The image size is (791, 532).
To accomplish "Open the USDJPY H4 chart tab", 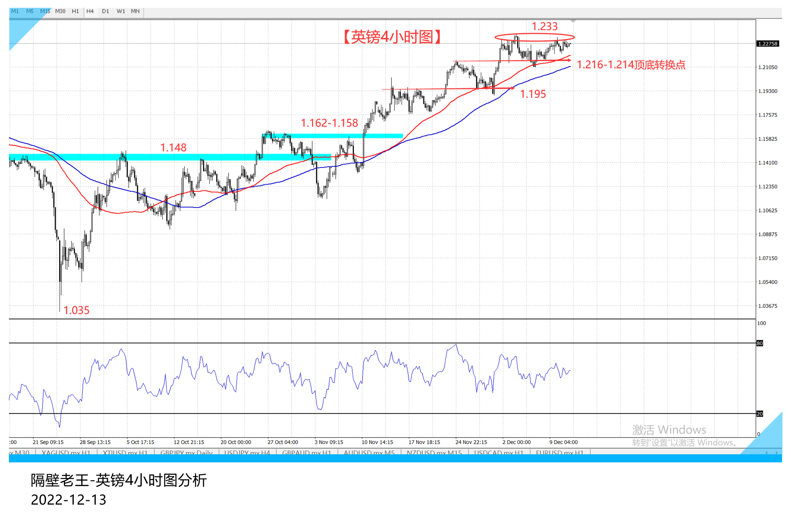I will (x=247, y=452).
